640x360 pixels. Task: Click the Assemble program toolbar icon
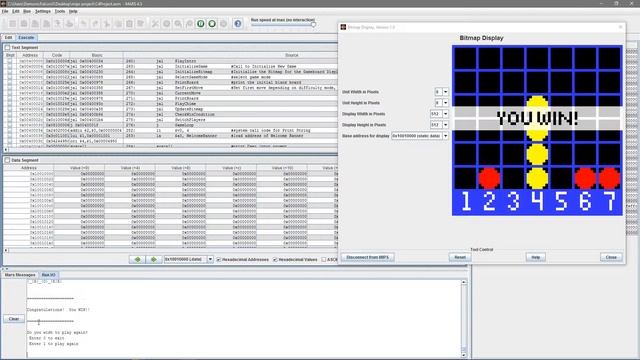click(x=155, y=24)
